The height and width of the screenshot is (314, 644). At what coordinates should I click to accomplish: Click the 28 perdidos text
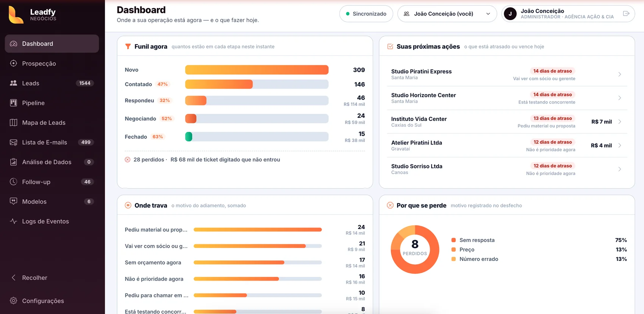coord(149,160)
